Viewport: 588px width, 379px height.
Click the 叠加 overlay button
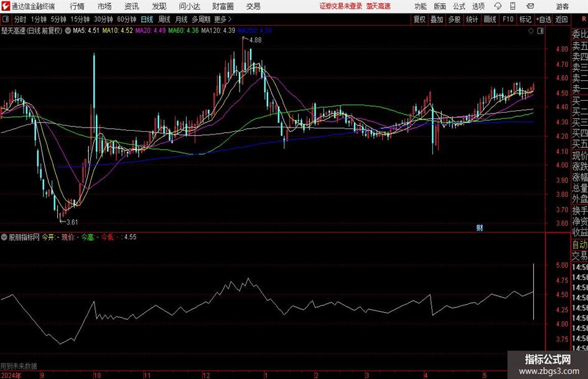pyautogui.click(x=437, y=19)
